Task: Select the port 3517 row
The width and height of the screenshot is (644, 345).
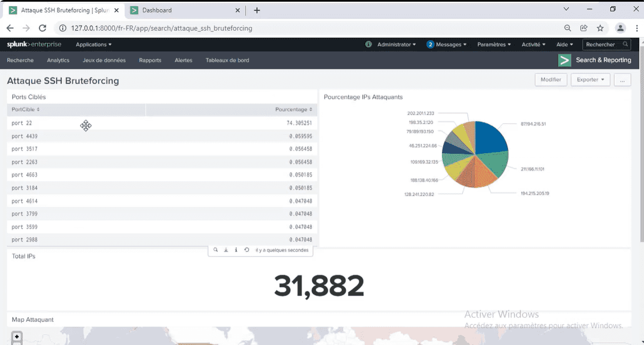Action: click(162, 149)
